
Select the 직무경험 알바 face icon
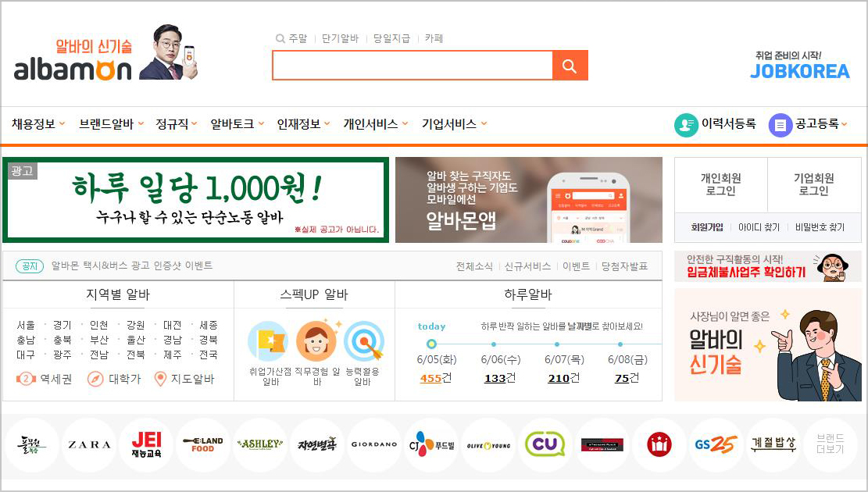click(316, 341)
